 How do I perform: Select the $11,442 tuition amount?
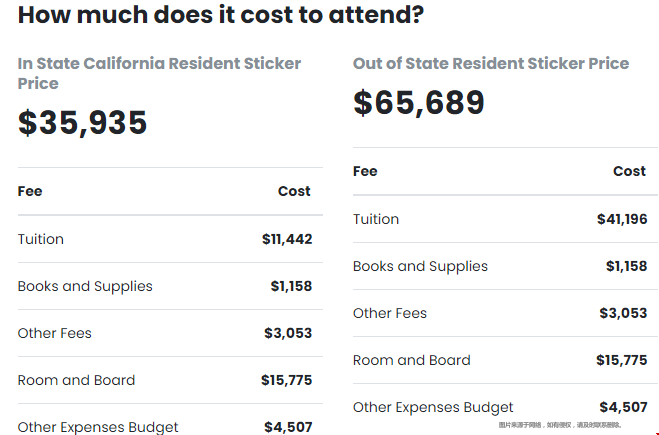point(287,239)
